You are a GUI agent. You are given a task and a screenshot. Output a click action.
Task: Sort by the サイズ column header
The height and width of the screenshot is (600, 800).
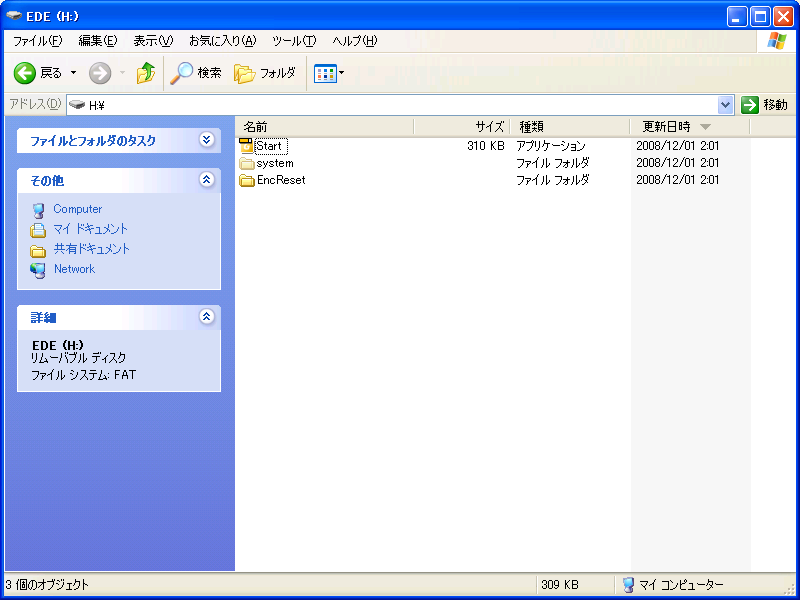click(x=462, y=127)
